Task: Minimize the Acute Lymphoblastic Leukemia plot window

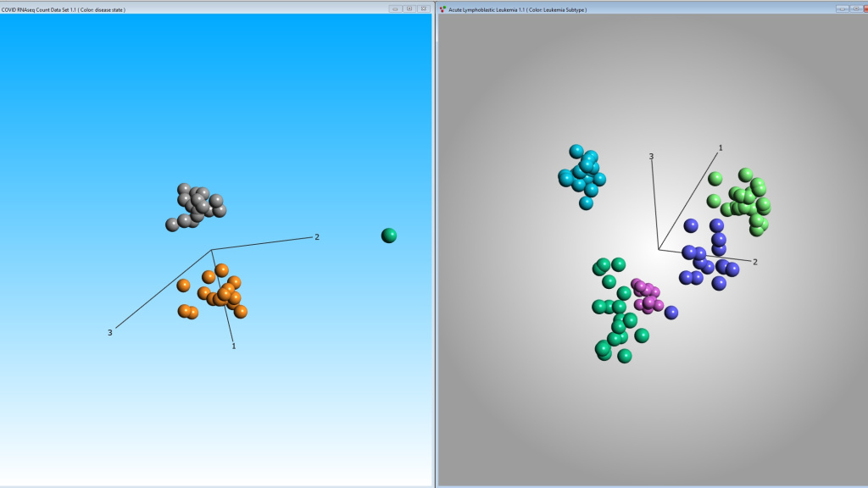Action: pyautogui.click(x=841, y=8)
